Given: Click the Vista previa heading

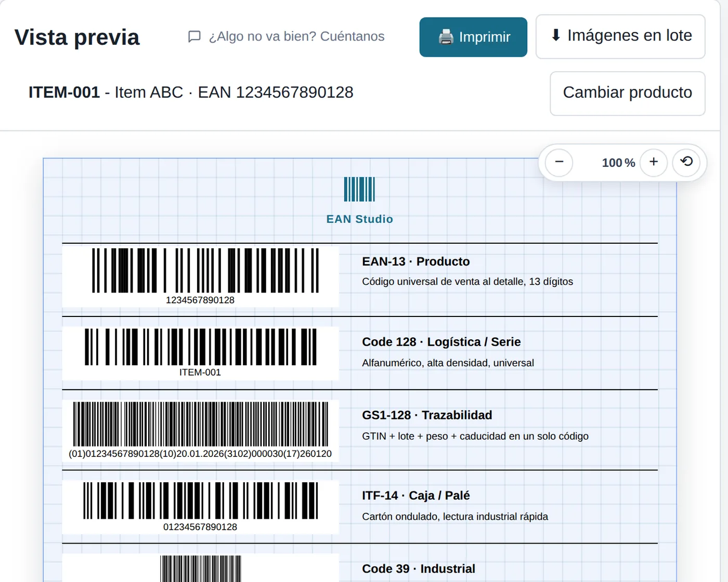Looking at the screenshot, I should pyautogui.click(x=77, y=37).
